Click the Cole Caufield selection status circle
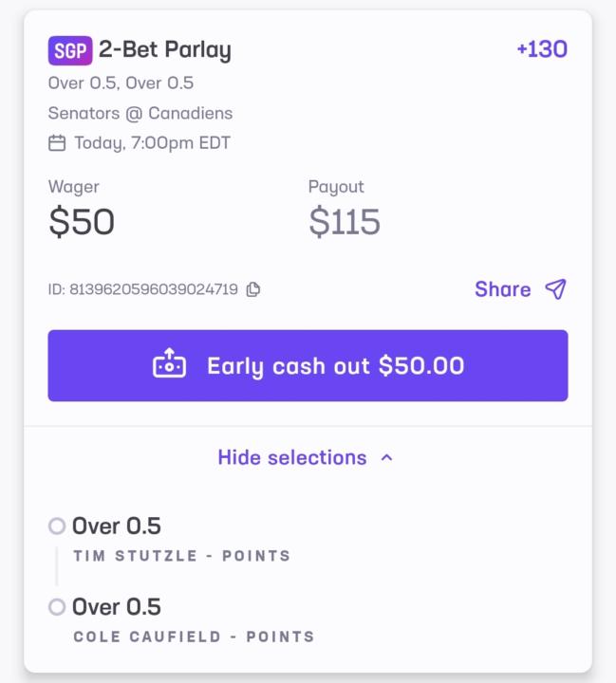616x683 pixels. click(57, 606)
